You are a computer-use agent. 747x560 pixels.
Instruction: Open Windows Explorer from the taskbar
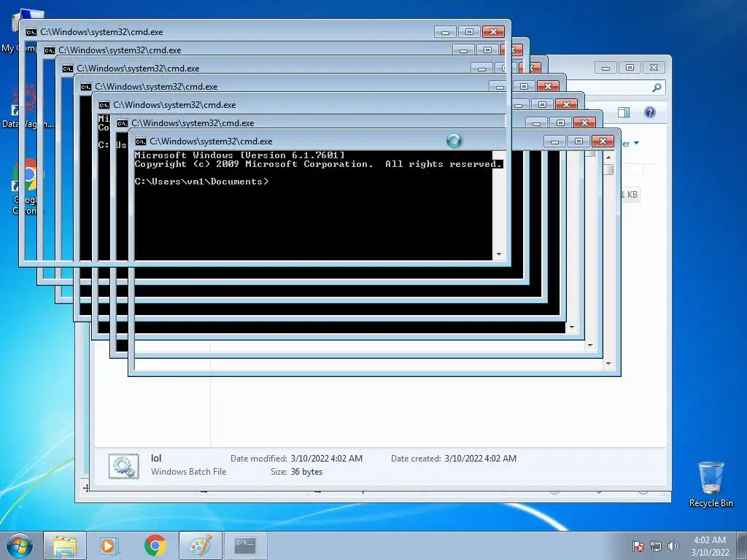(65, 545)
